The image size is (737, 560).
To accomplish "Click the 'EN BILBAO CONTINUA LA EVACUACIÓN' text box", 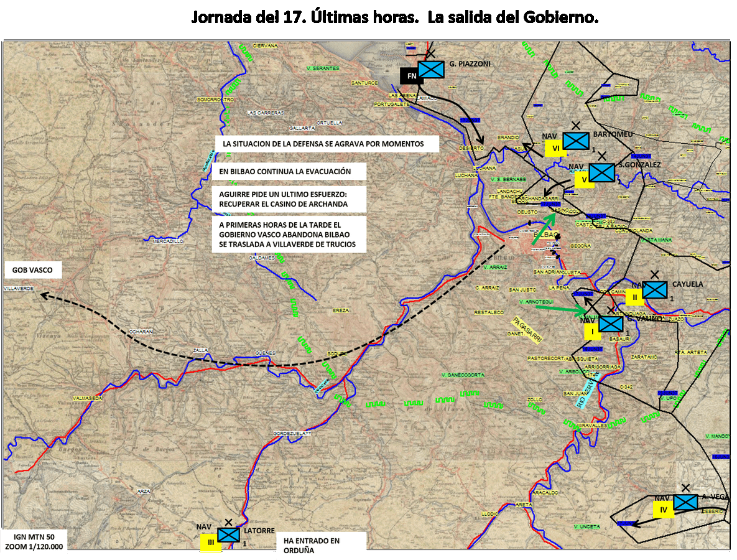I will point(289,172).
